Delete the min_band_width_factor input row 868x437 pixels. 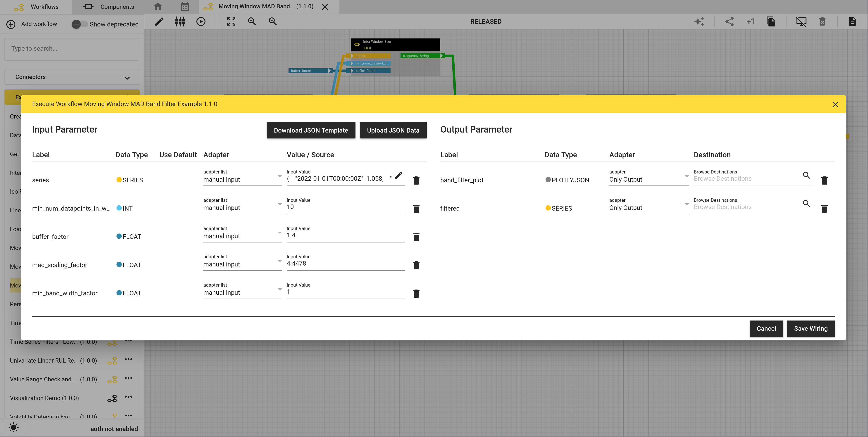pyautogui.click(x=416, y=293)
